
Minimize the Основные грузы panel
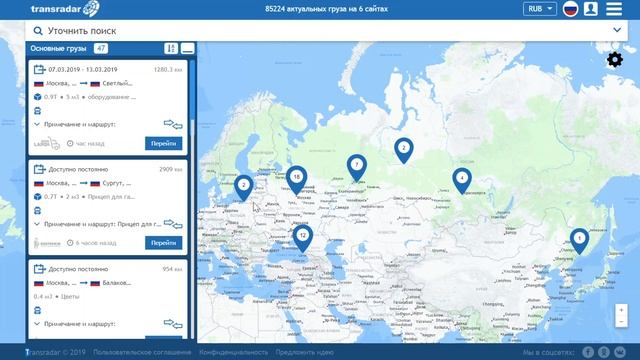188,48
